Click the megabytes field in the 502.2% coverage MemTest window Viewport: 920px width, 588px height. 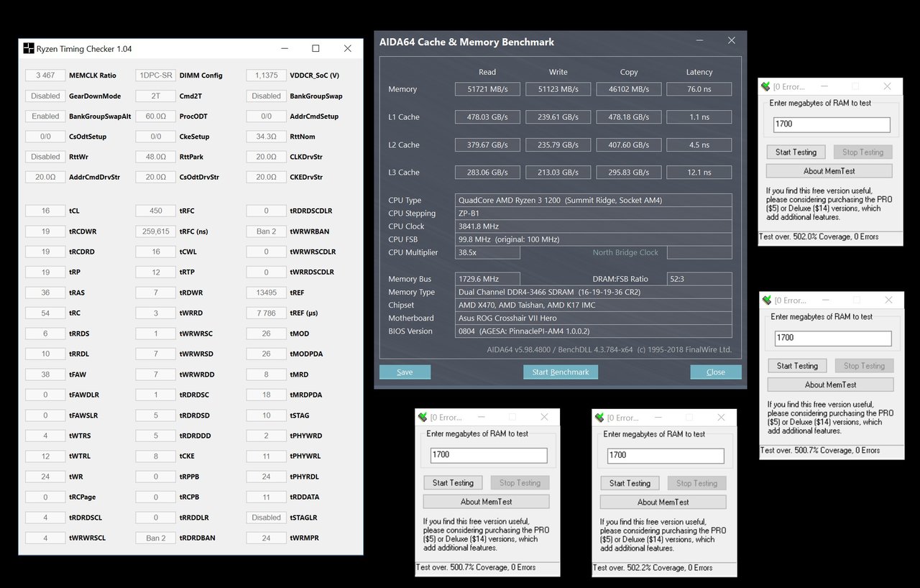coord(666,455)
